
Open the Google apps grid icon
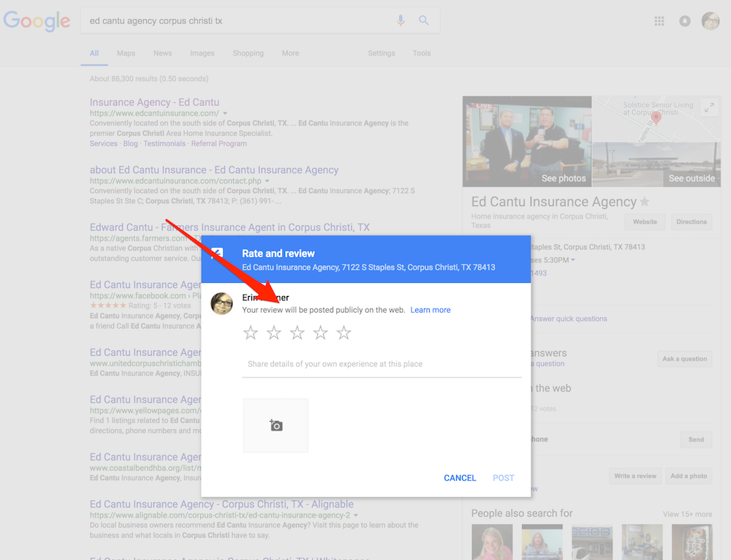[659, 21]
